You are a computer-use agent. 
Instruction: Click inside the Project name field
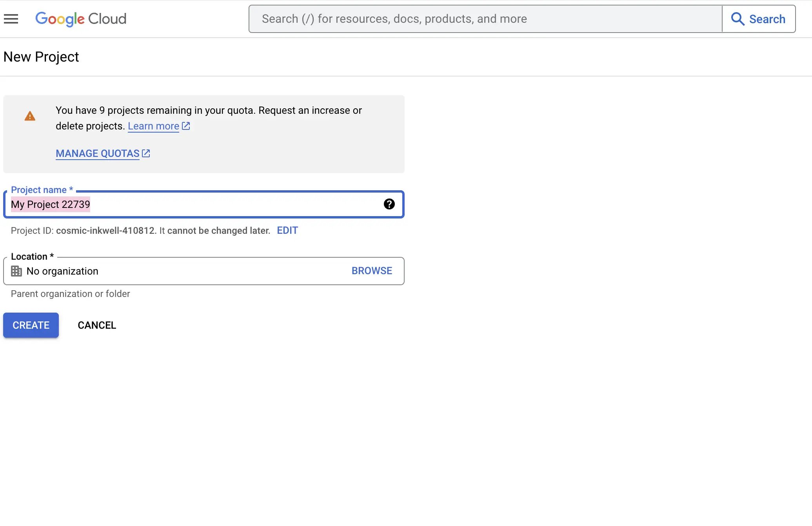click(x=196, y=204)
